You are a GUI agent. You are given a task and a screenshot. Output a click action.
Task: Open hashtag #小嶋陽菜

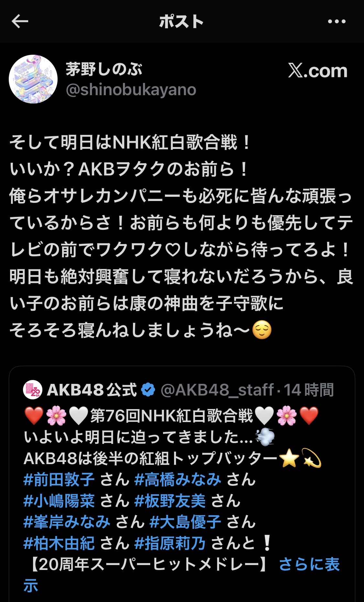coord(59,501)
